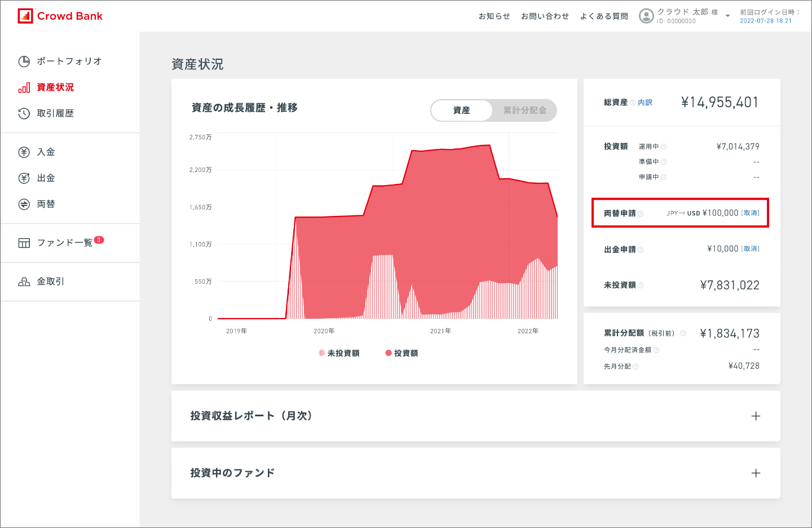Click 累計分配額 value ¥1,834,173
Viewport: 812px width, 528px height.
[x=730, y=333]
